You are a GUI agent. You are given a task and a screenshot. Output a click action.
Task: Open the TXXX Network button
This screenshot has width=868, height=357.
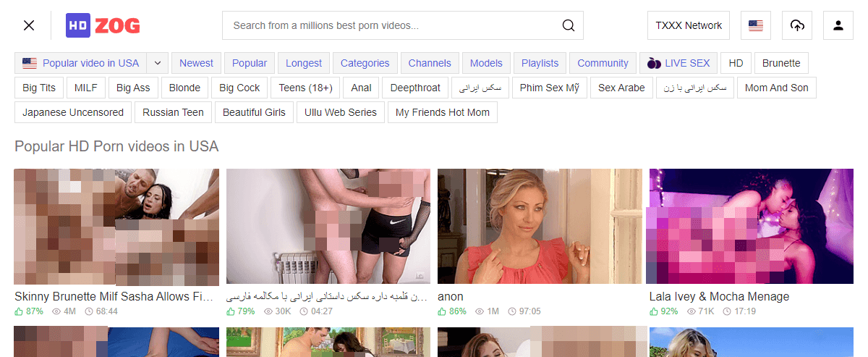pyautogui.click(x=689, y=25)
